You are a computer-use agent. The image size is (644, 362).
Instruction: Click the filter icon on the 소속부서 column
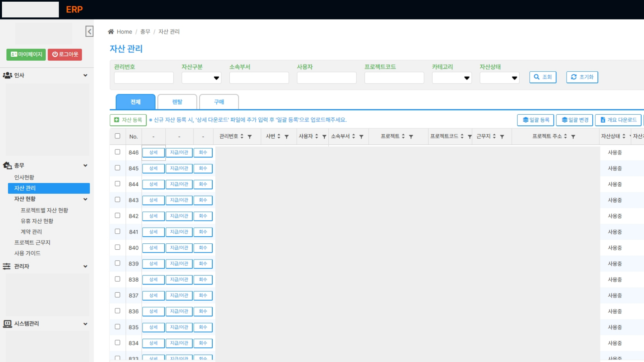(x=361, y=136)
